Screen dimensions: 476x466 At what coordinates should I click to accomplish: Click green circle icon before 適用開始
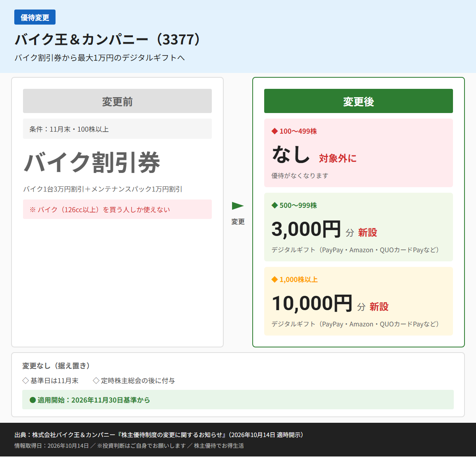pyautogui.click(x=33, y=400)
